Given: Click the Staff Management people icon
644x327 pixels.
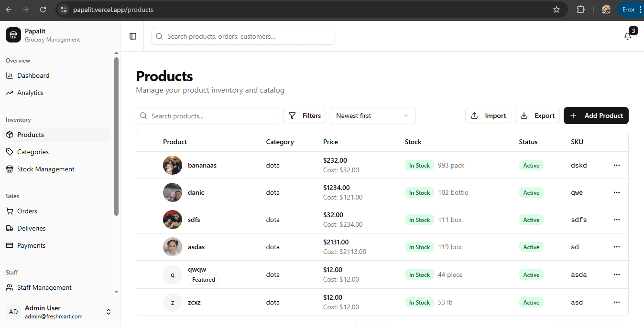Looking at the screenshot, I should 10,287.
